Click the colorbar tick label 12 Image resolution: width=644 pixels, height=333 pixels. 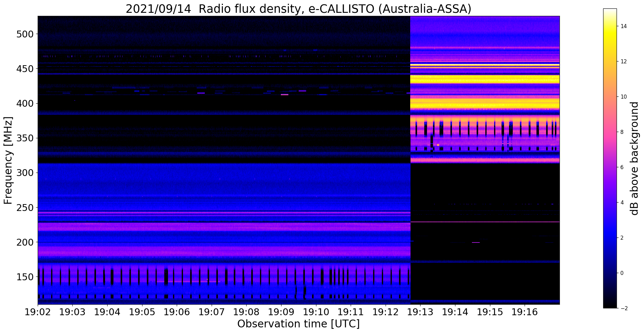pyautogui.click(x=624, y=61)
